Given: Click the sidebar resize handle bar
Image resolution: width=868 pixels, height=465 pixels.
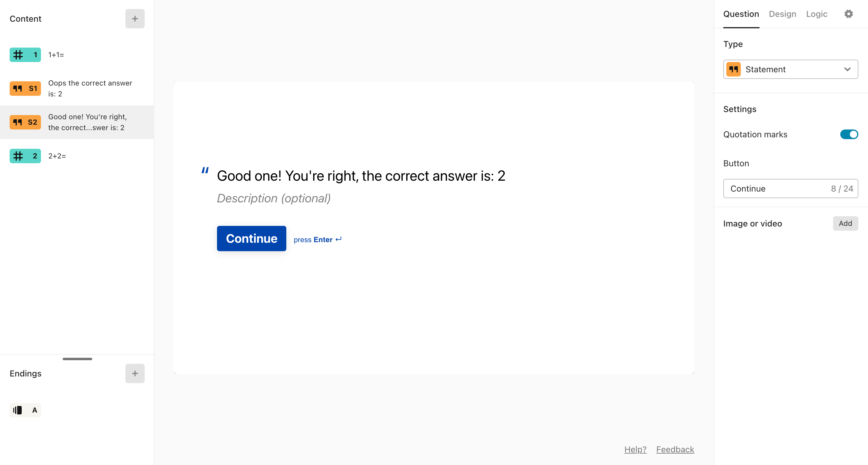Looking at the screenshot, I should pyautogui.click(x=77, y=359).
